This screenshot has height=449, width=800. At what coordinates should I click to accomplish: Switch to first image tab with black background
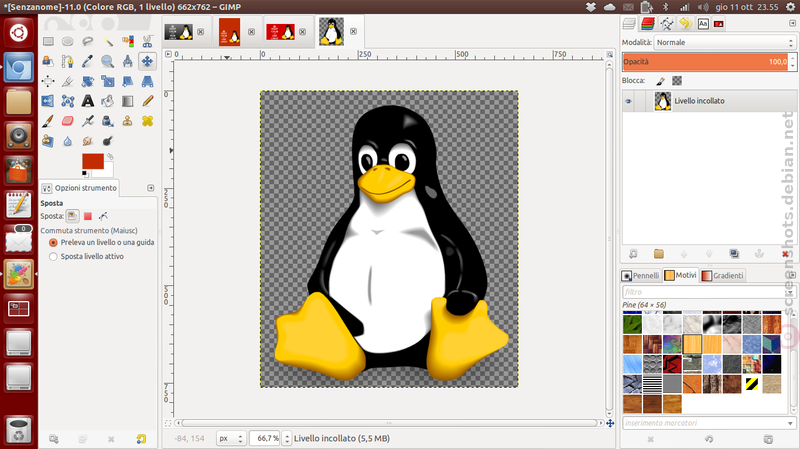click(x=179, y=32)
